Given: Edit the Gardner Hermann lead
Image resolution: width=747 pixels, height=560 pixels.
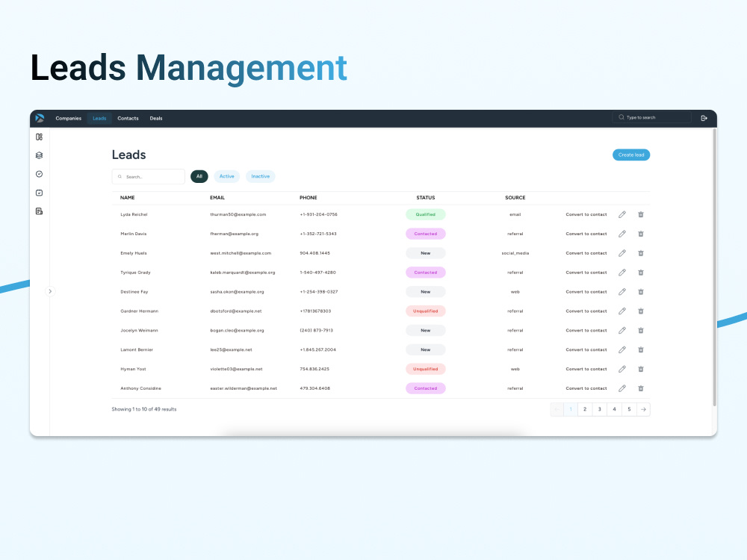Looking at the screenshot, I should tap(622, 311).
